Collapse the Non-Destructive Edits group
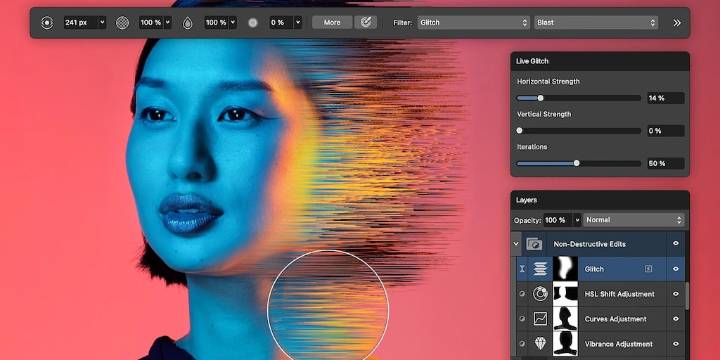 coord(516,244)
